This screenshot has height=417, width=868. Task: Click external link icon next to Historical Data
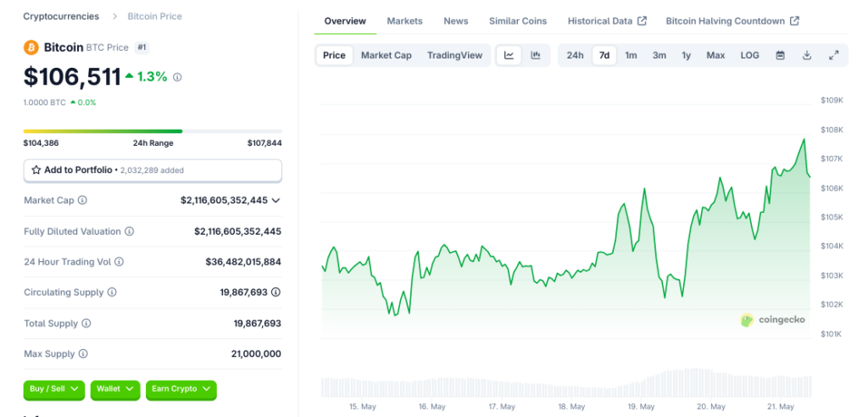pyautogui.click(x=643, y=21)
